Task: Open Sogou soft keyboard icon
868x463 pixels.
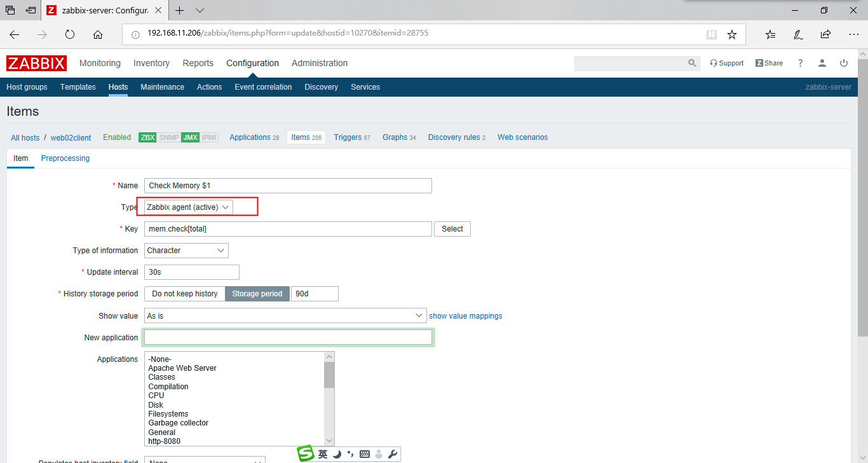Action: click(365, 454)
